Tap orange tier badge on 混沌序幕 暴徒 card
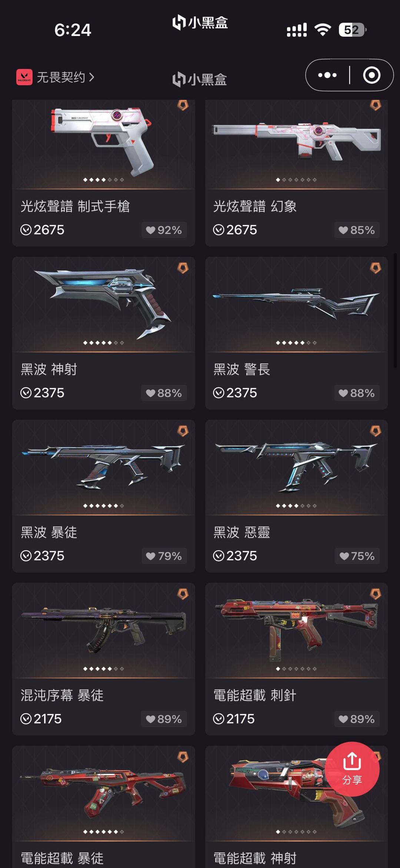Viewport: 400px width, 868px height. (x=183, y=594)
